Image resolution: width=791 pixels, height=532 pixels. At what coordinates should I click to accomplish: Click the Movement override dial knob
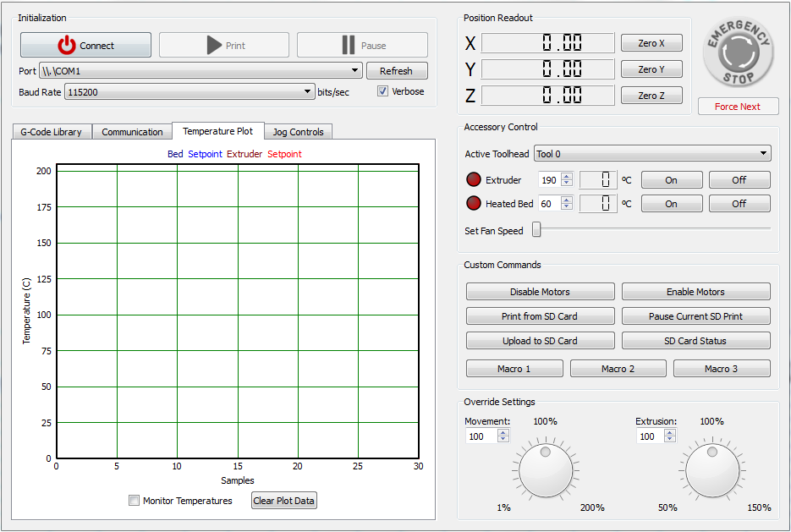pyautogui.click(x=545, y=470)
